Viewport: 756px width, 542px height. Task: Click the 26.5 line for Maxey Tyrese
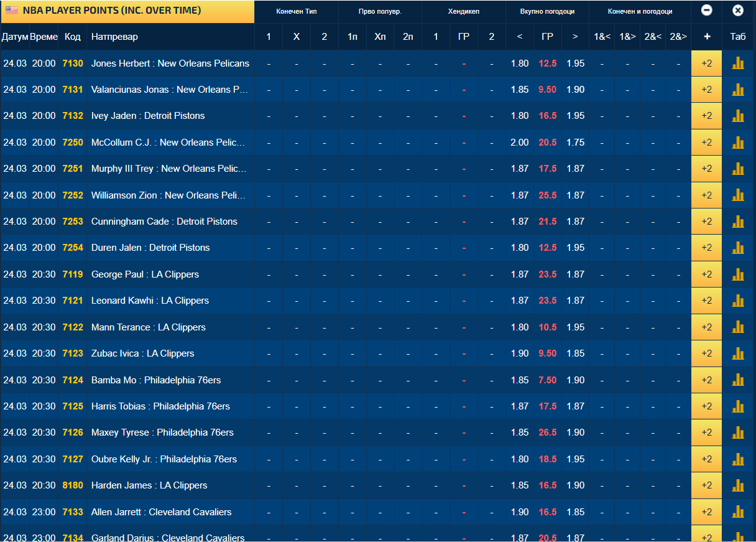[x=548, y=432]
